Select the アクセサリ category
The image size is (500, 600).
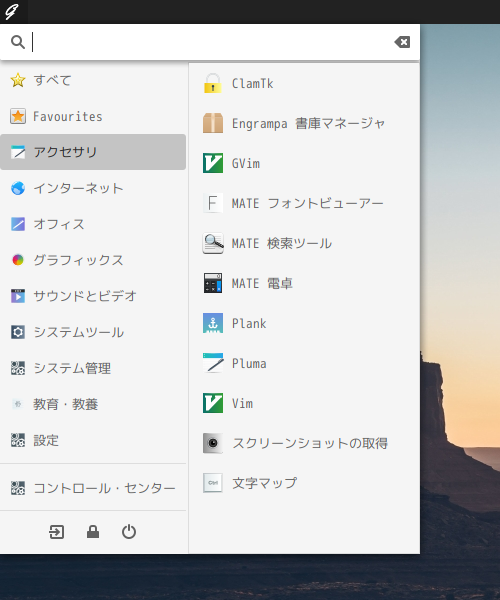[93, 152]
